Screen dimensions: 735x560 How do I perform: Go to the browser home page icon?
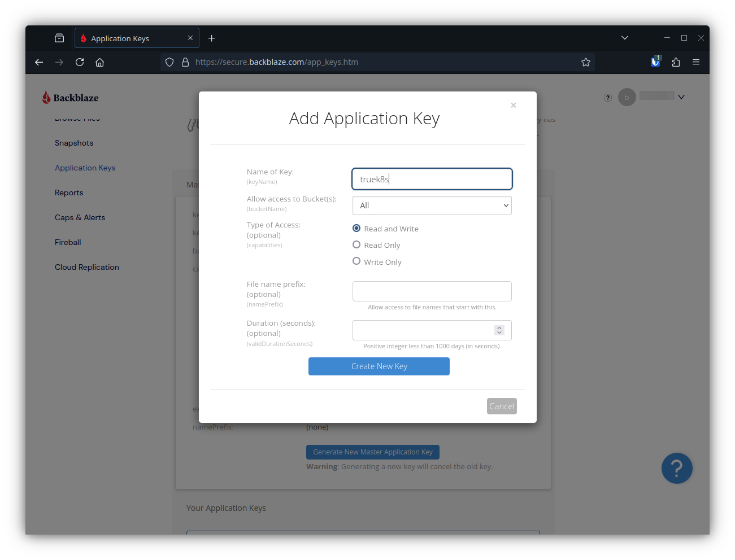coord(100,62)
